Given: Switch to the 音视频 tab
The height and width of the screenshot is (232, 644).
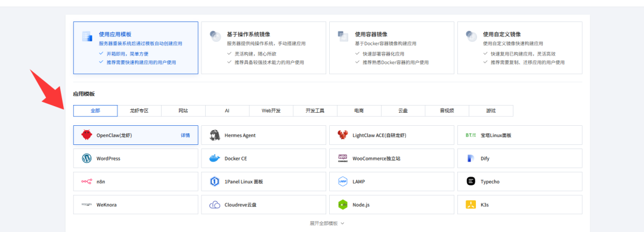Looking at the screenshot, I should tap(447, 111).
